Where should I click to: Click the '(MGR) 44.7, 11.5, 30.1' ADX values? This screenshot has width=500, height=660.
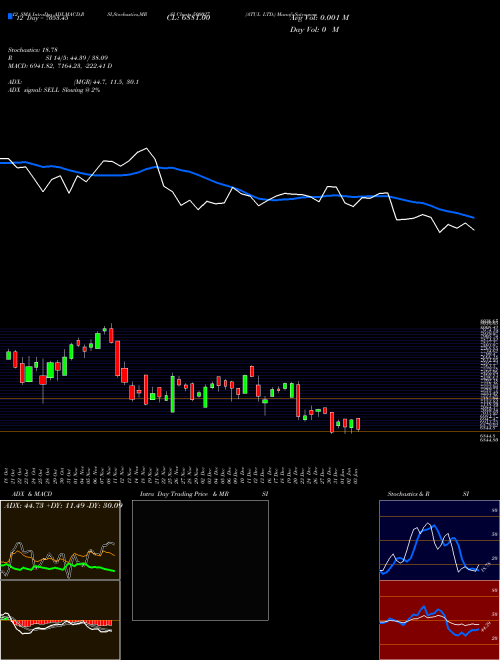106,82
